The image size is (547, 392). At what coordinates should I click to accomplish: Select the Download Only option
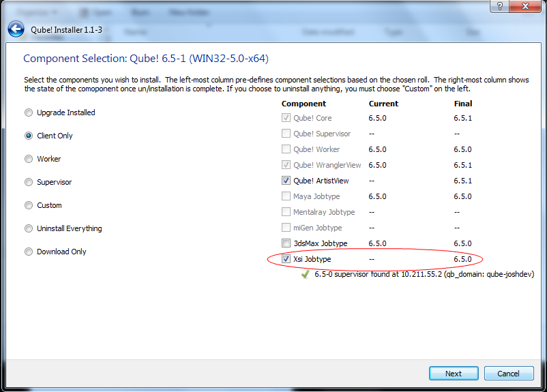click(x=29, y=252)
